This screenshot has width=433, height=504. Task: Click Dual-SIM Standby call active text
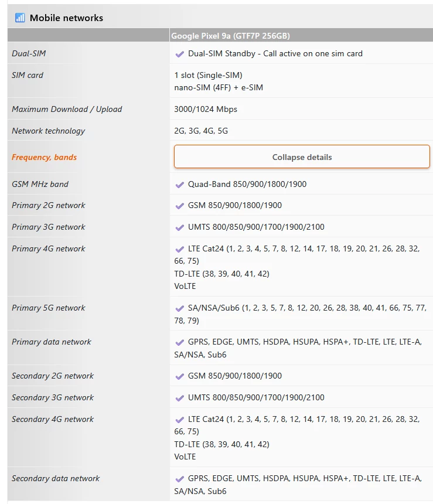point(275,54)
